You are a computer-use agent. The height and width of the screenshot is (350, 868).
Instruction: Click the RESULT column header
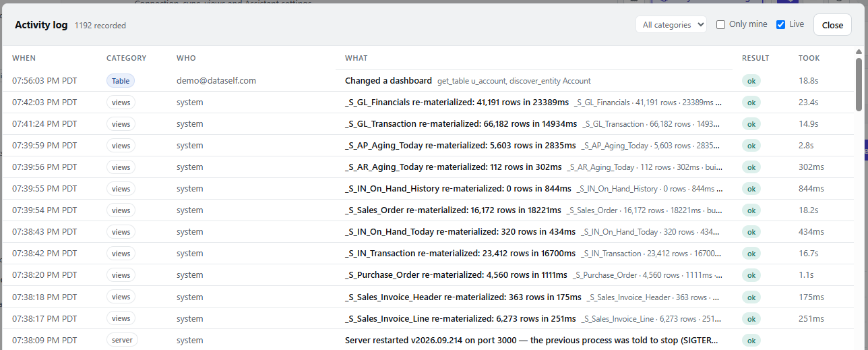[755, 58]
